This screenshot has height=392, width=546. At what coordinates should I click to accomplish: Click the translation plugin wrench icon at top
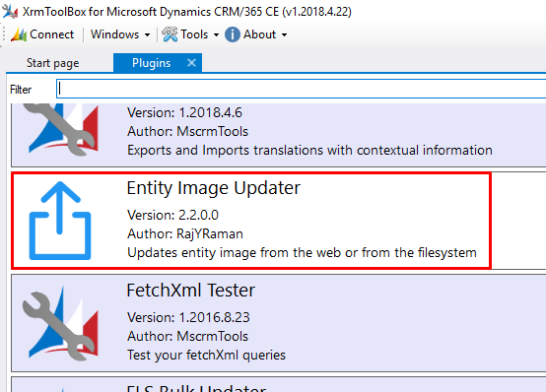60,129
